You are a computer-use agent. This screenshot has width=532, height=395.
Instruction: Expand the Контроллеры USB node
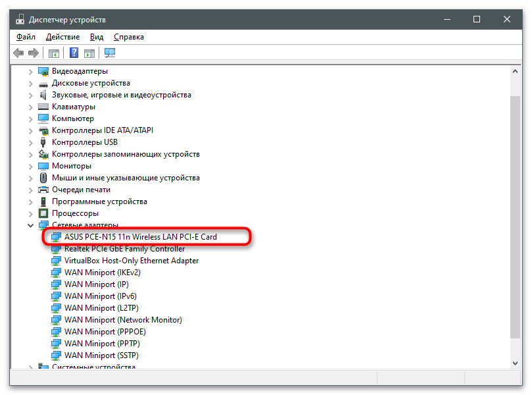point(30,143)
